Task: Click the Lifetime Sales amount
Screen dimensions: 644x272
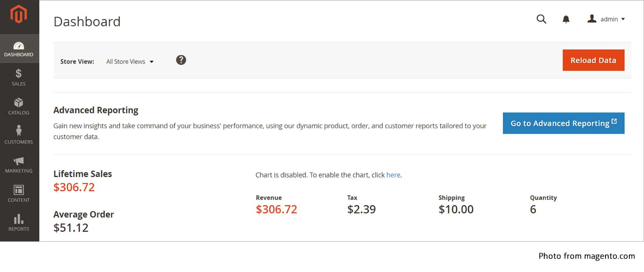Action: (74, 187)
